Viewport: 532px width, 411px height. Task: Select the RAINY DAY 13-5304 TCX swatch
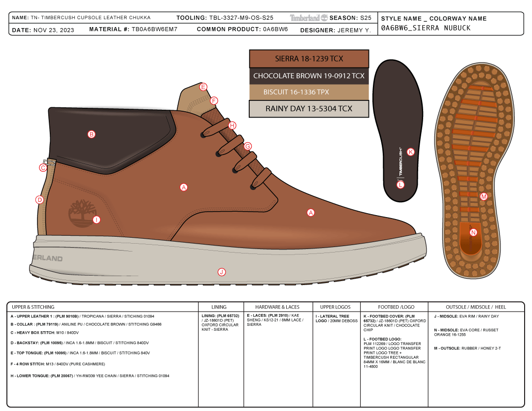309,109
